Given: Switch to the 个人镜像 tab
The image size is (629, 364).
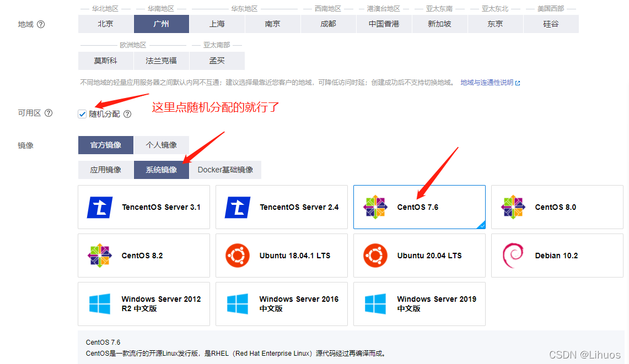Looking at the screenshot, I should (162, 145).
